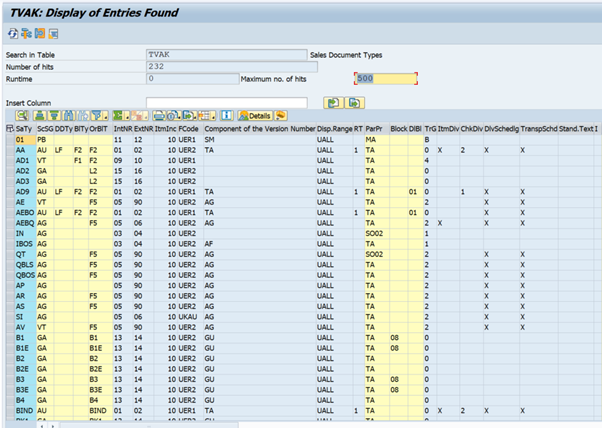The width and height of the screenshot is (602, 428).
Task: Select the ParPr column header
Action: click(373, 129)
